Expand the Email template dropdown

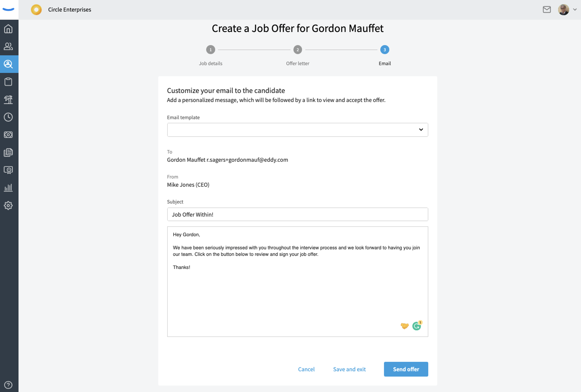(x=297, y=130)
